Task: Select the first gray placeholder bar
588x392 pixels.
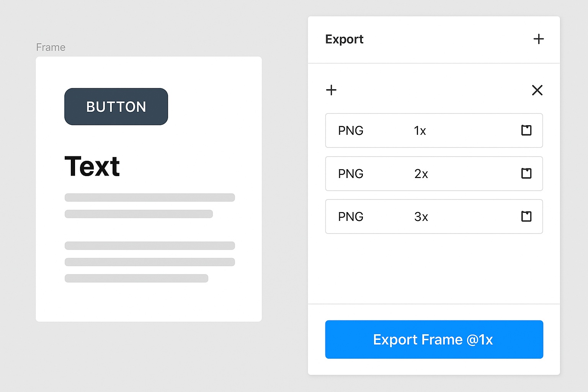Action: tap(150, 197)
